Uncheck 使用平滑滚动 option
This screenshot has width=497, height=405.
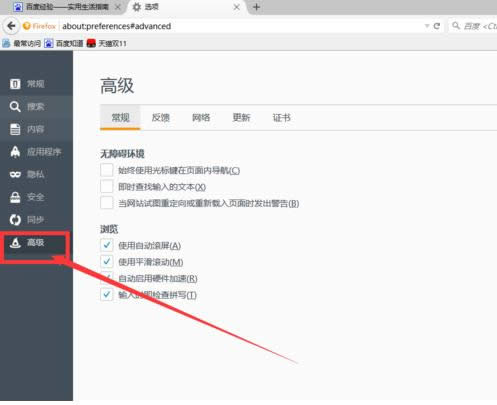(107, 261)
